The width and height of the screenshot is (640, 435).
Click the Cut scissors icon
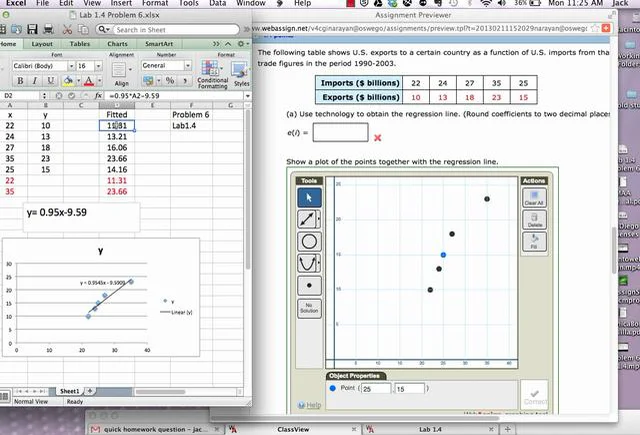pos(67,29)
